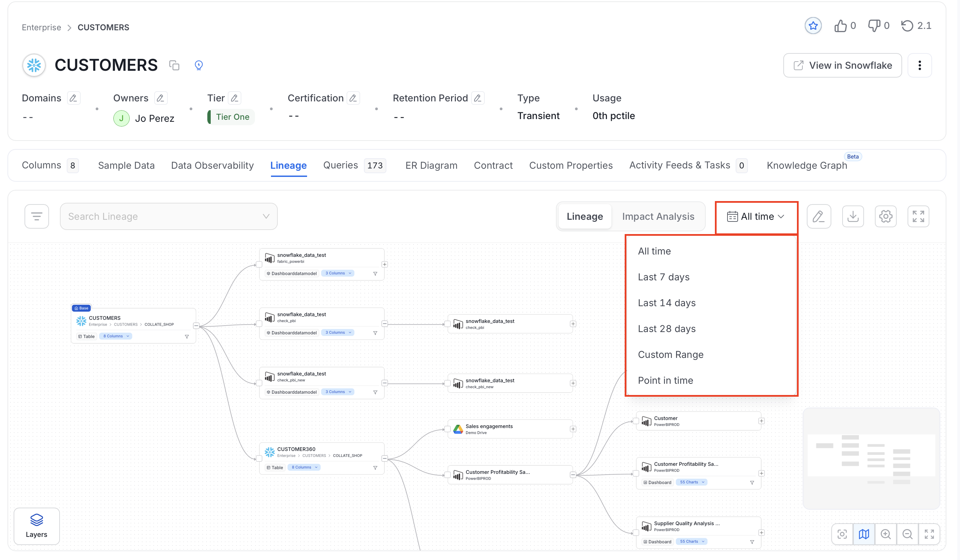Viewport: 960px width, 560px height.
Task: Click the lineage minimap thumbnail
Action: [x=870, y=459]
